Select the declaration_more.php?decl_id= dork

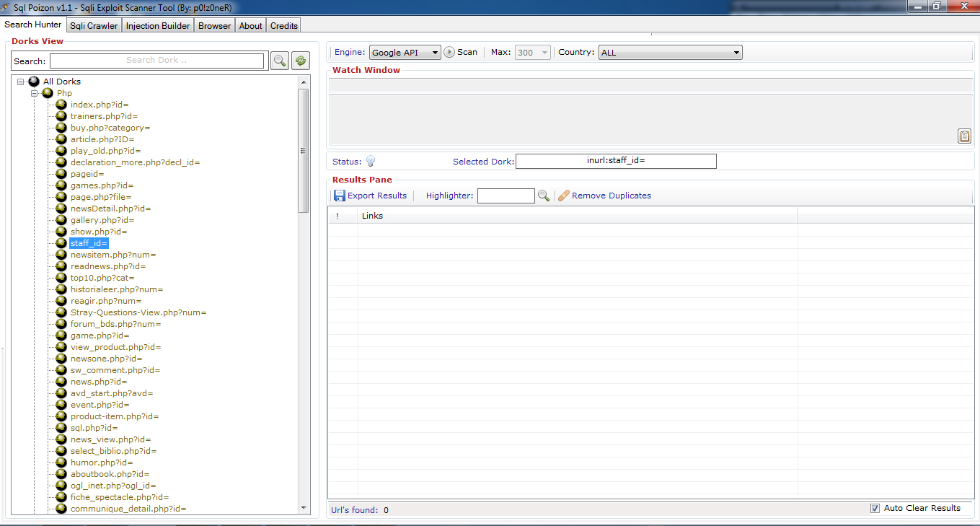[x=135, y=162]
